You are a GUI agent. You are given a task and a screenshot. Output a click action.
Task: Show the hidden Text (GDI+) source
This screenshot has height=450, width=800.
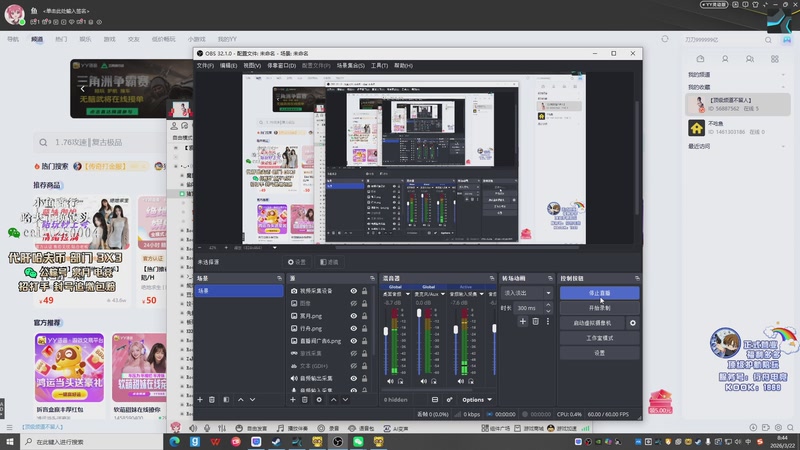[354, 366]
